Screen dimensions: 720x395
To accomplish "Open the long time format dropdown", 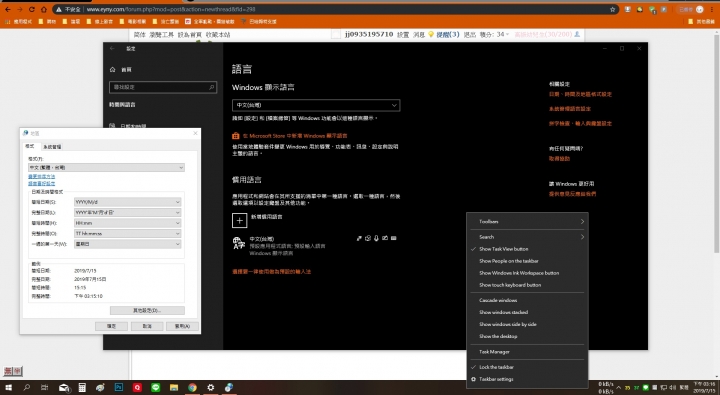I will point(128,233).
